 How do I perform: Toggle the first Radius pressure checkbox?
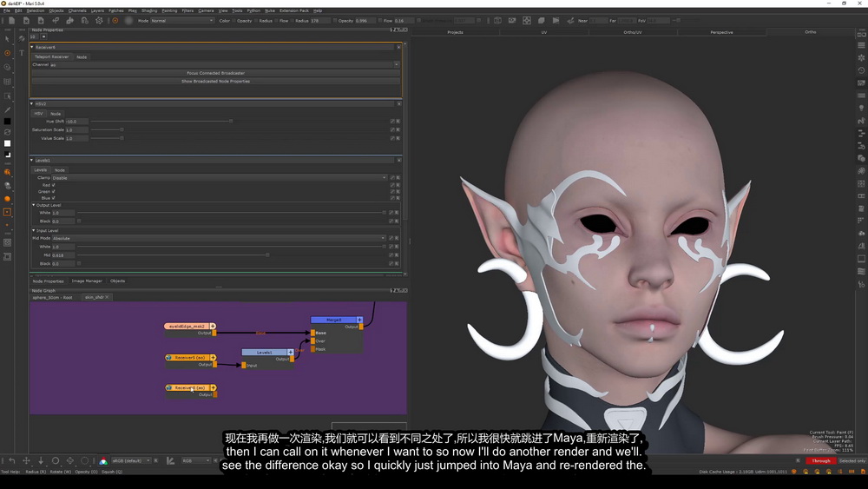(x=256, y=21)
